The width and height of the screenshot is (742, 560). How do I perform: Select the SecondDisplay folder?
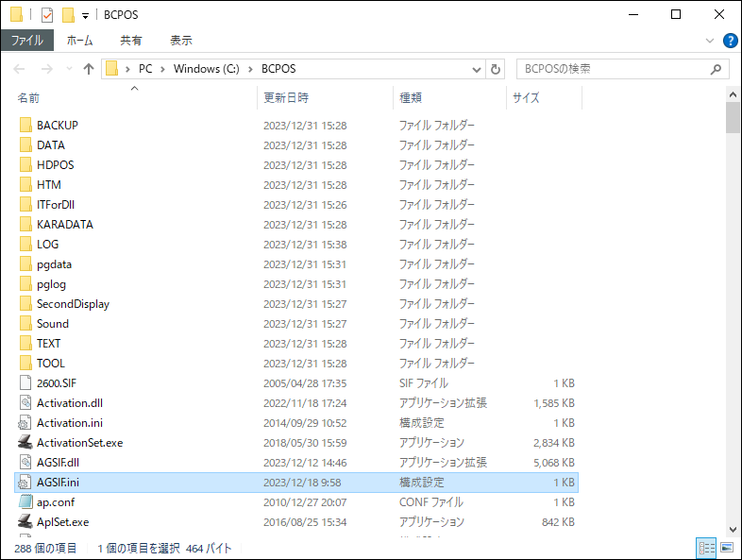pos(73,303)
